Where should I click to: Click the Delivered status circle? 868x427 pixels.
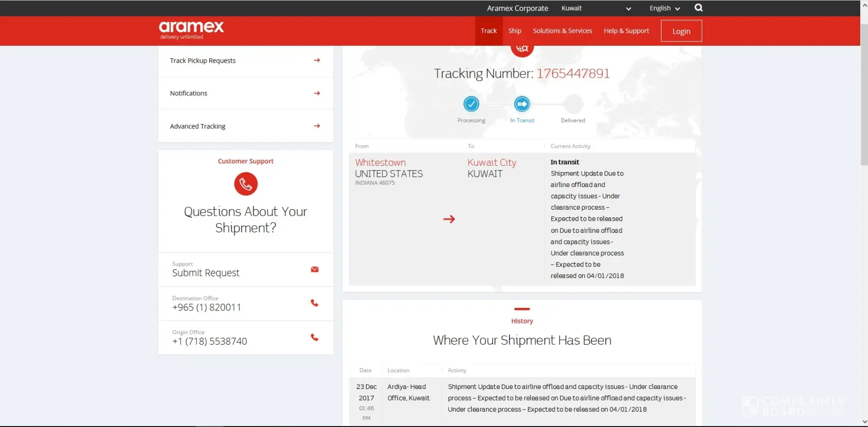(573, 104)
